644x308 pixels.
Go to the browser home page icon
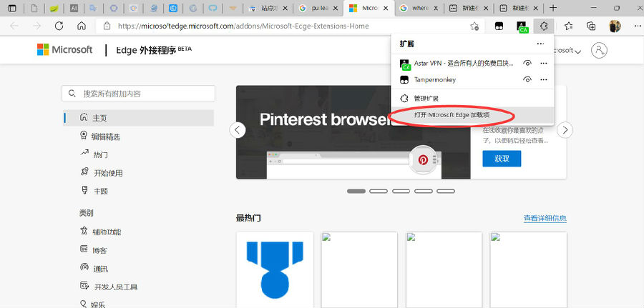point(82,26)
